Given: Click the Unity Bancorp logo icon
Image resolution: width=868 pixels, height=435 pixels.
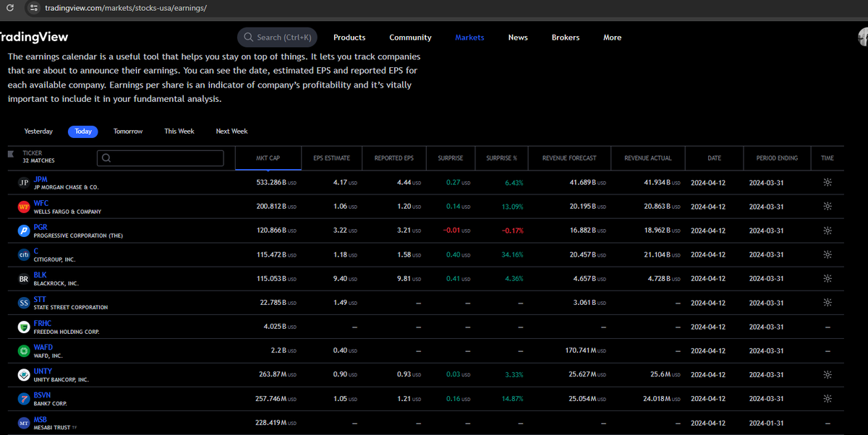Looking at the screenshot, I should click(23, 374).
